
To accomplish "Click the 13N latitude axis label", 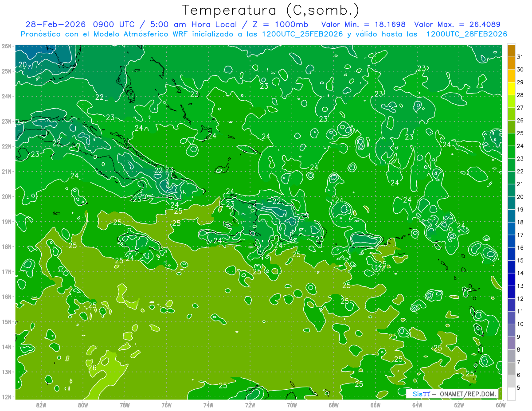I will tap(6, 372).
